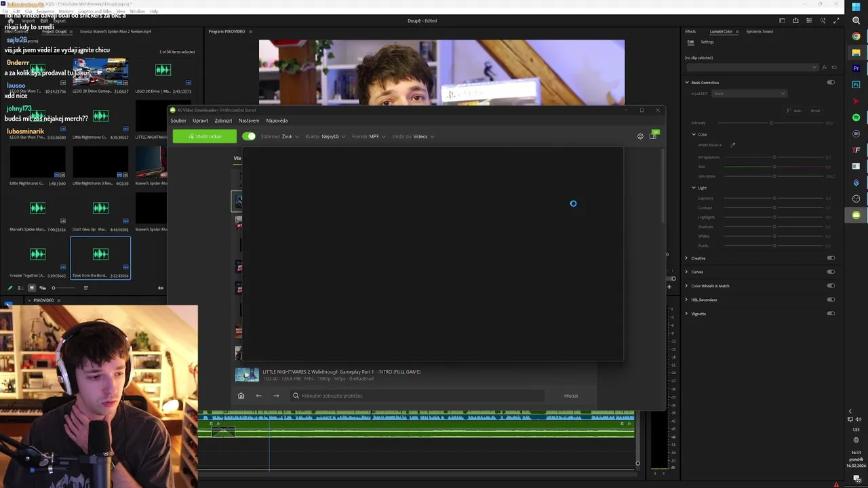The height and width of the screenshot is (488, 868).
Task: Toggle the Creative section switch
Action: [x=831, y=258]
